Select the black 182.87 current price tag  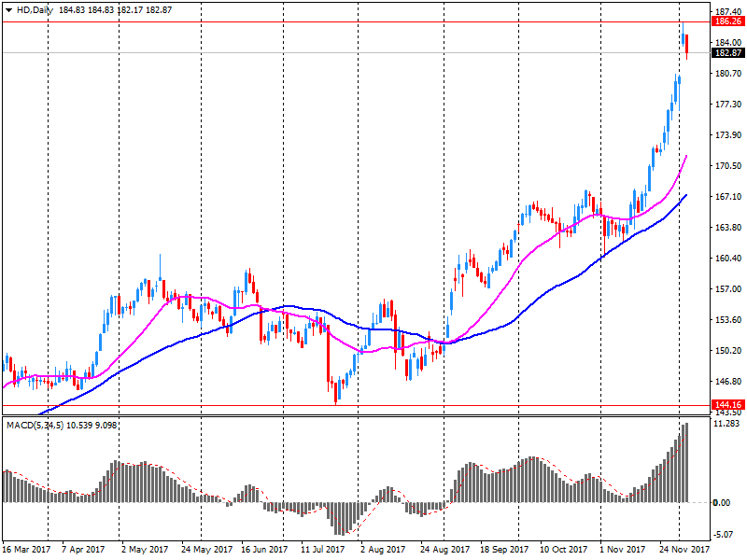coord(726,53)
